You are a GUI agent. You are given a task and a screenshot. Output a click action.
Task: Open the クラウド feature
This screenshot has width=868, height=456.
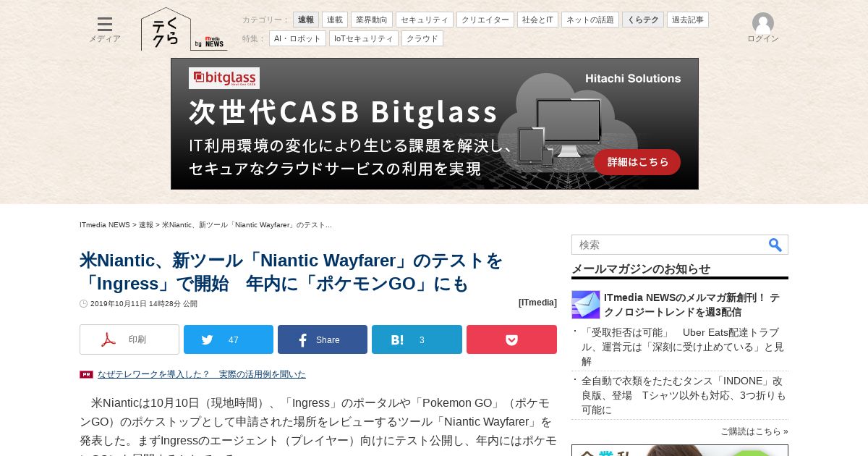[422, 38]
